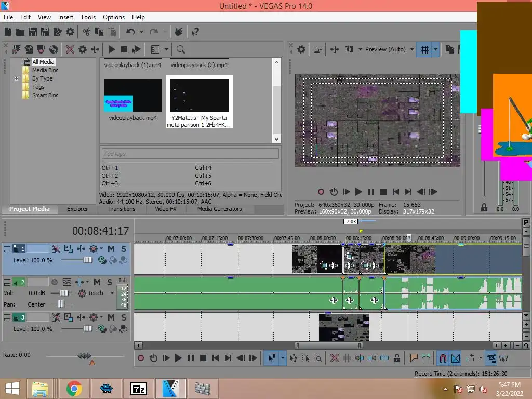The height and width of the screenshot is (399, 532).
Task: Open edit tool selection dropdown arrow
Action: point(283,358)
